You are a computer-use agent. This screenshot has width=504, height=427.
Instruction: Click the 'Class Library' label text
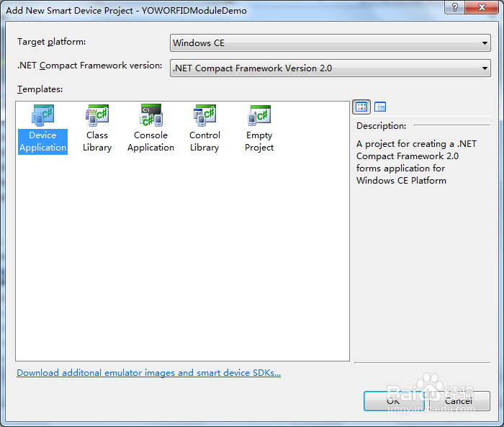click(97, 141)
